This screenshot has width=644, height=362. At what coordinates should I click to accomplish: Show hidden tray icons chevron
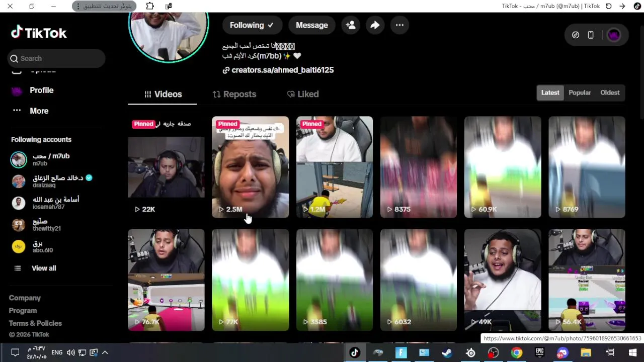click(x=105, y=352)
